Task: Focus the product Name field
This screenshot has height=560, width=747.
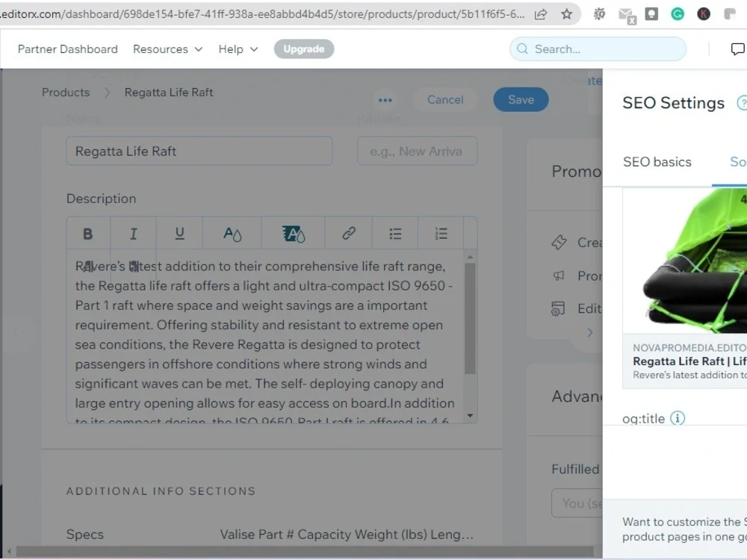Action: pyautogui.click(x=199, y=151)
